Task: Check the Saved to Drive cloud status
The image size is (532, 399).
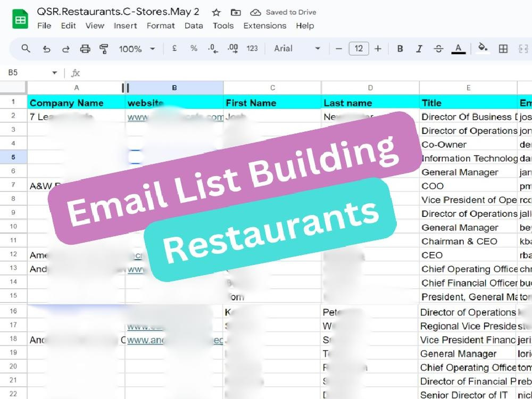Action: pyautogui.click(x=283, y=12)
